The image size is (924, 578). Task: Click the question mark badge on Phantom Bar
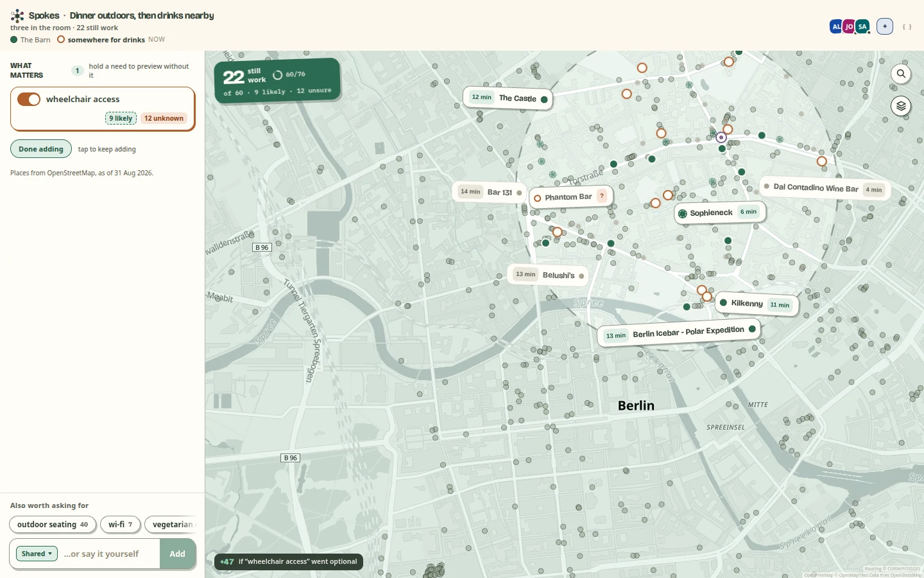pos(602,196)
